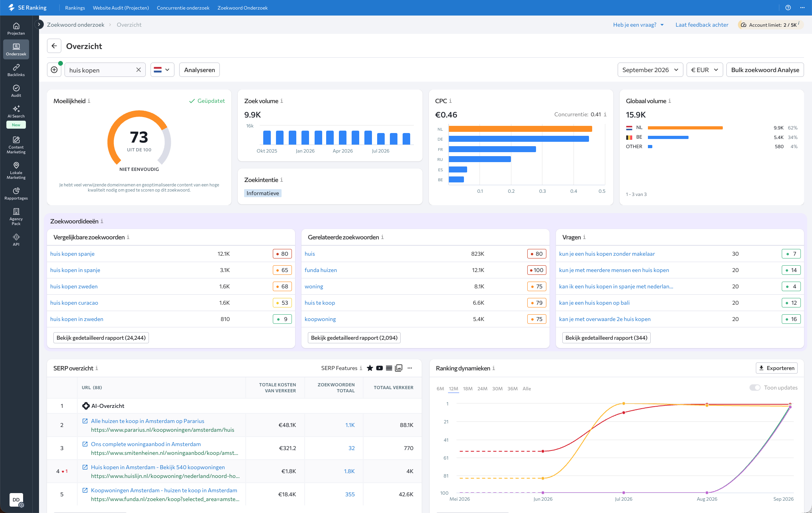Open the help question mark icon
Viewport: 812px width, 513px height.
click(788, 8)
